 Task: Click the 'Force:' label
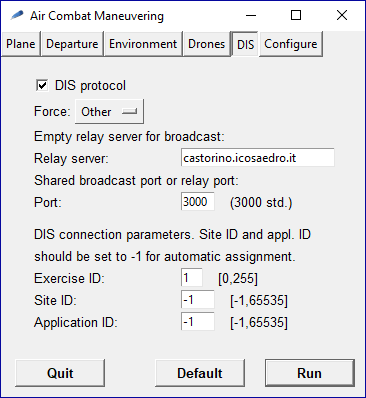click(52, 111)
